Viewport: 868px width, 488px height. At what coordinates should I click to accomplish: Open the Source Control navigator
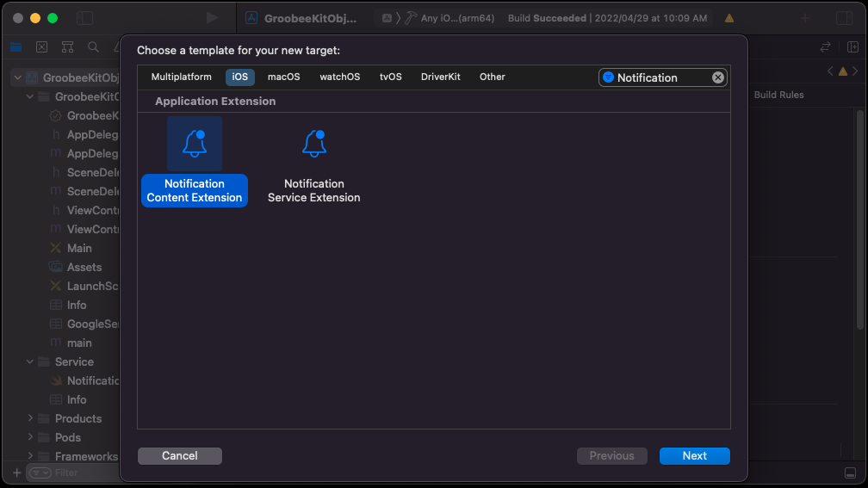(41, 47)
